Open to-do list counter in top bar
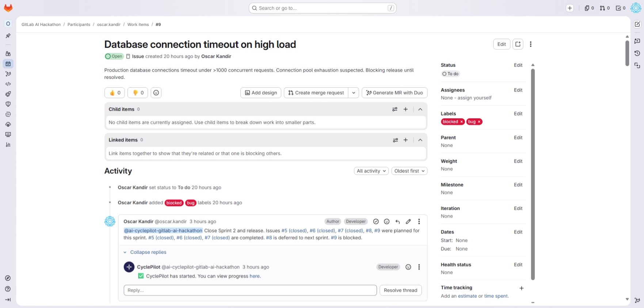Viewport: 644px width, 308px height. [621, 8]
